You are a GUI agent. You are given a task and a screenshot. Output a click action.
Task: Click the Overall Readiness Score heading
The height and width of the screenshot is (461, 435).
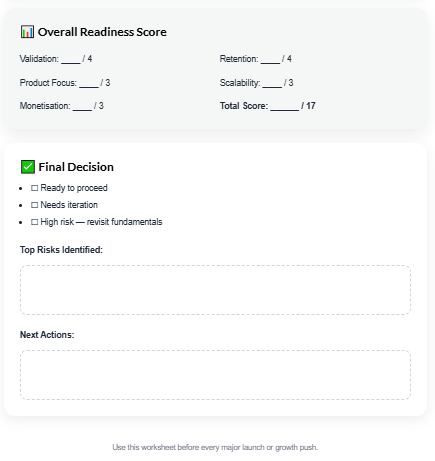102,32
